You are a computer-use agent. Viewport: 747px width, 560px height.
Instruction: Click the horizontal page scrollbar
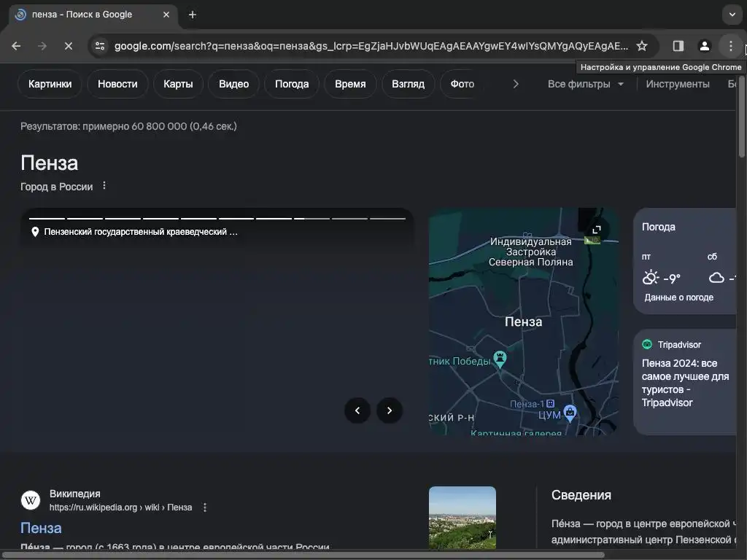[305, 555]
